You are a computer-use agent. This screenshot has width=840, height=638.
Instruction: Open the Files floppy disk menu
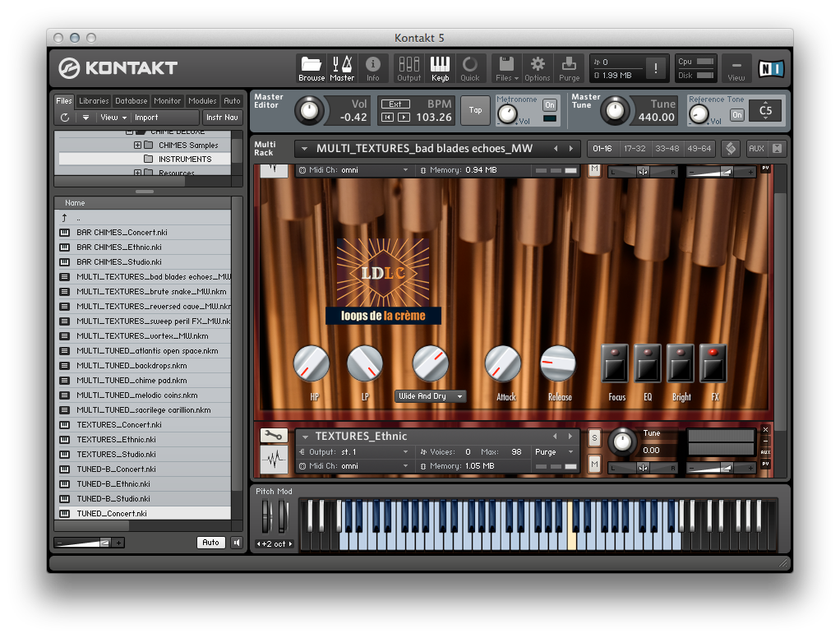tap(507, 68)
